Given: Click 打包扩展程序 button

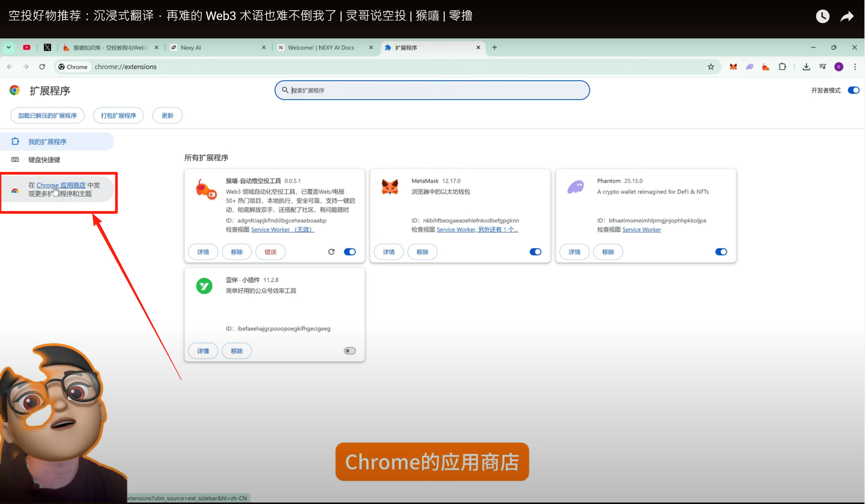Looking at the screenshot, I should click(x=118, y=115).
